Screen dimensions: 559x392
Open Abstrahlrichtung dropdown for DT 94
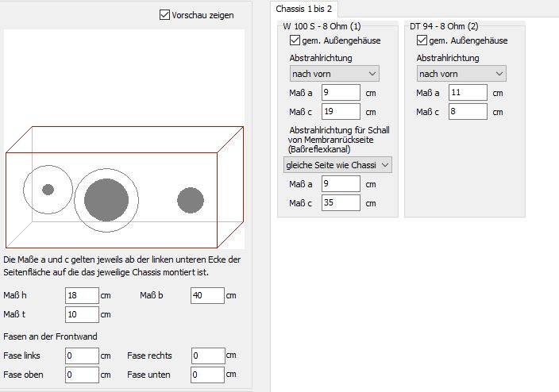pyautogui.click(x=461, y=74)
